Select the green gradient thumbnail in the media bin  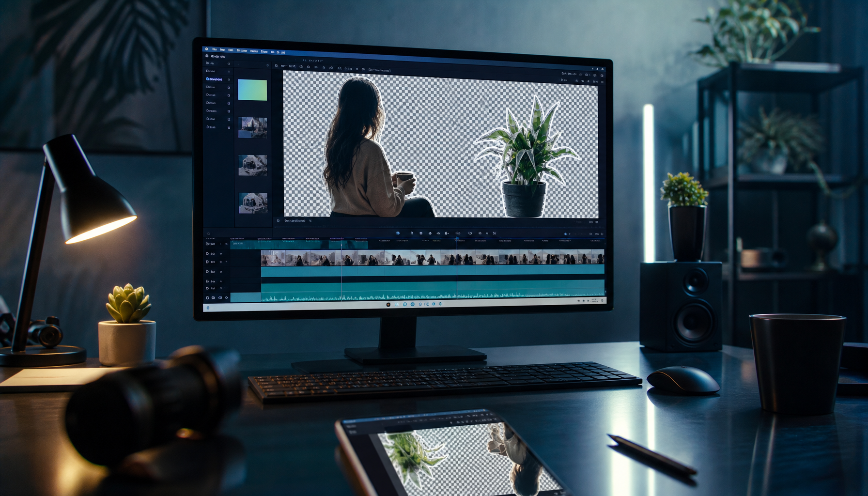tap(252, 90)
